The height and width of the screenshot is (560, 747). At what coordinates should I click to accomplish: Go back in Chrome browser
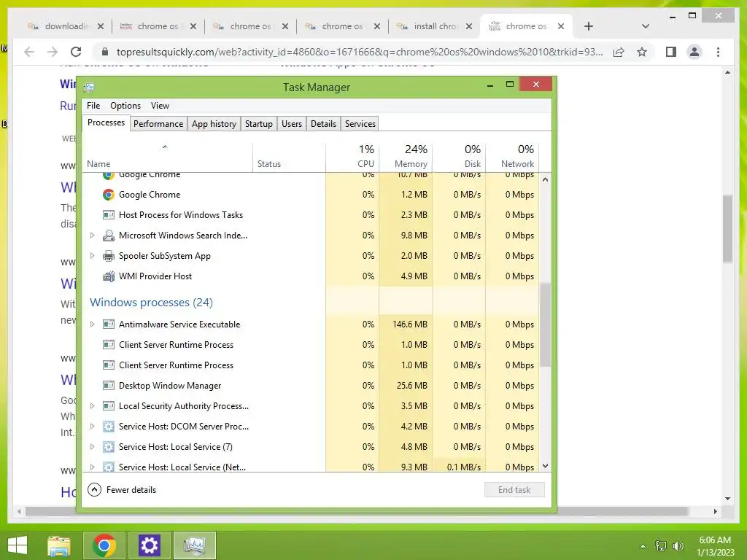pos(29,52)
